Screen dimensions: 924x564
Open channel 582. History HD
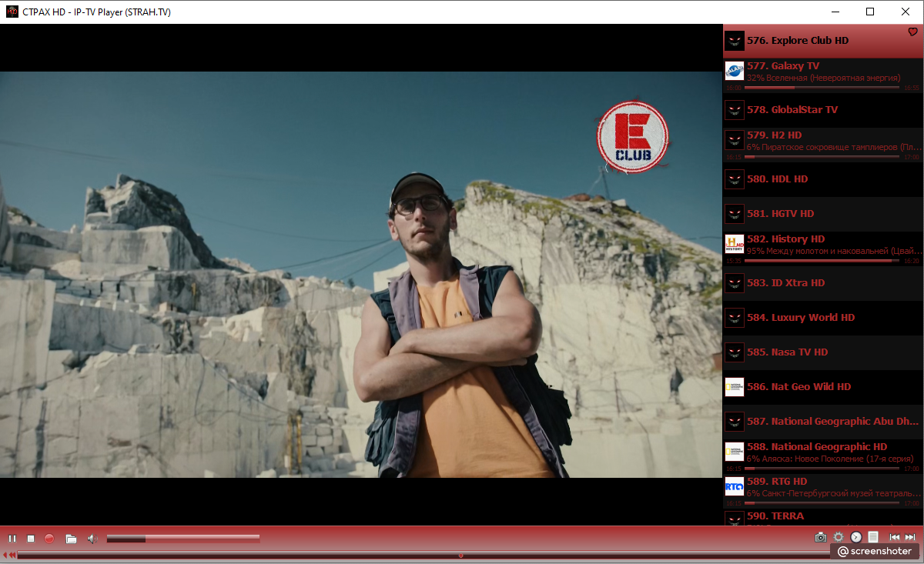823,249
